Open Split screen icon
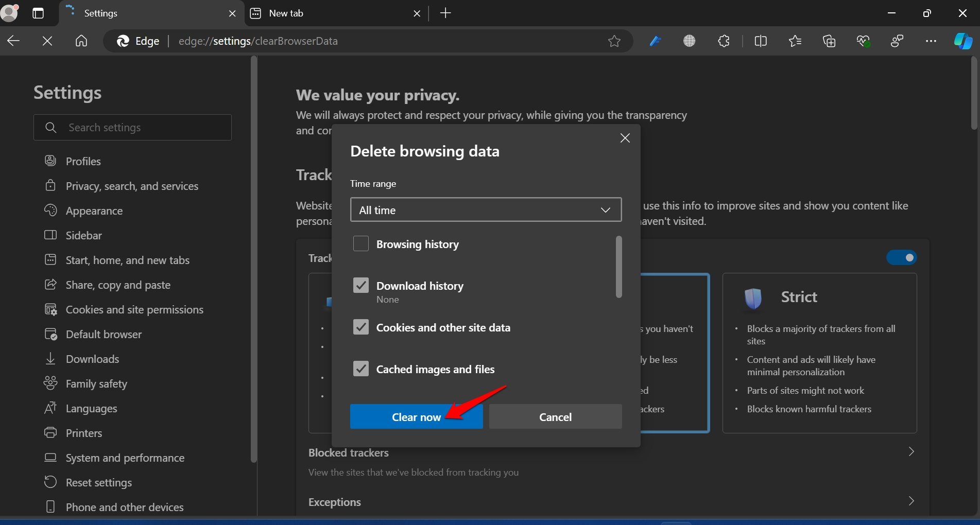Screen dimensions: 980x525 (761, 41)
